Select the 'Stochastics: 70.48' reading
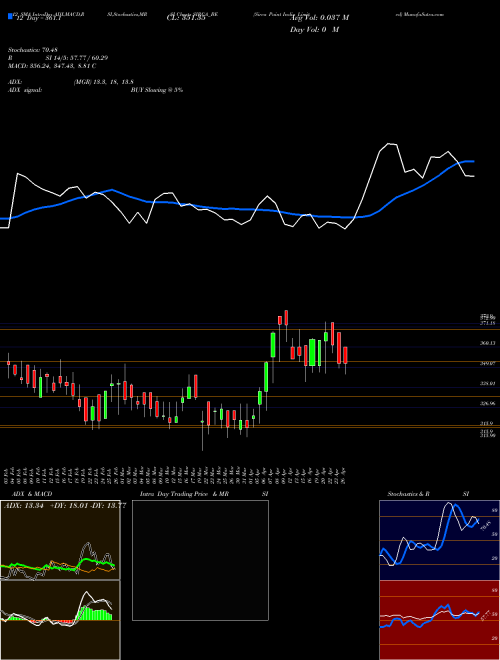The image size is (500, 660). pos(32,50)
